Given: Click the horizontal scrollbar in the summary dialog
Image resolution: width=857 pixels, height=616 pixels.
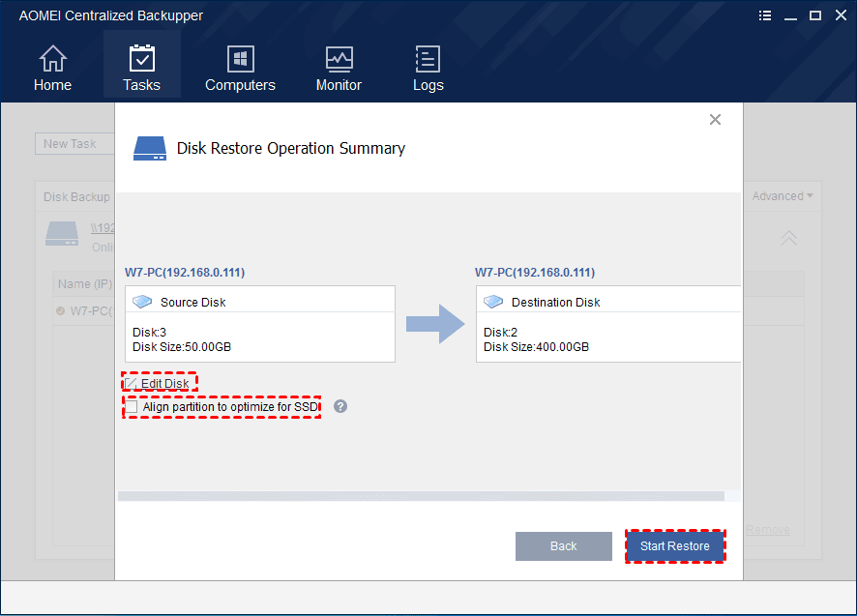Looking at the screenshot, I should (421, 496).
